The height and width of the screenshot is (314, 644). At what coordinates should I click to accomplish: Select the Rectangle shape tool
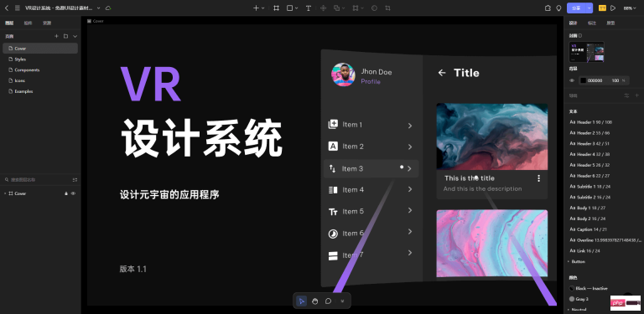(289, 8)
